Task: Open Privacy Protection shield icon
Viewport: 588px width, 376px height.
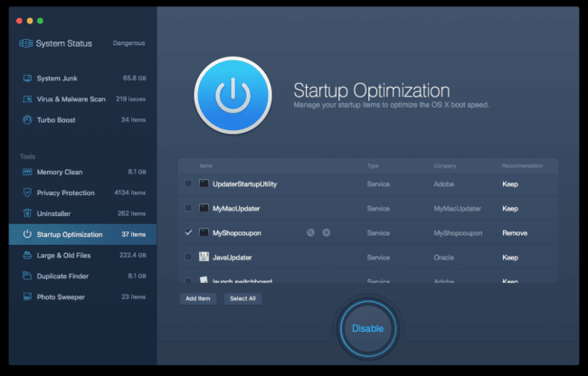Action: tap(27, 193)
